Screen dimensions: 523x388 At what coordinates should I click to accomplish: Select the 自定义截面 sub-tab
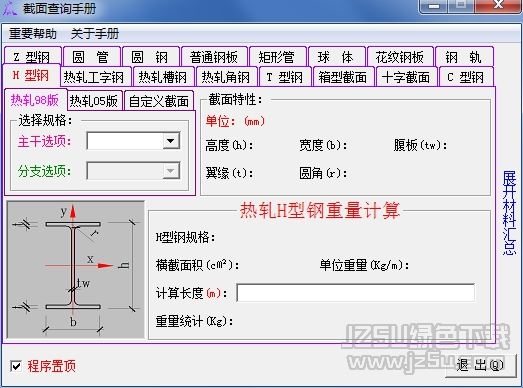tap(159, 100)
